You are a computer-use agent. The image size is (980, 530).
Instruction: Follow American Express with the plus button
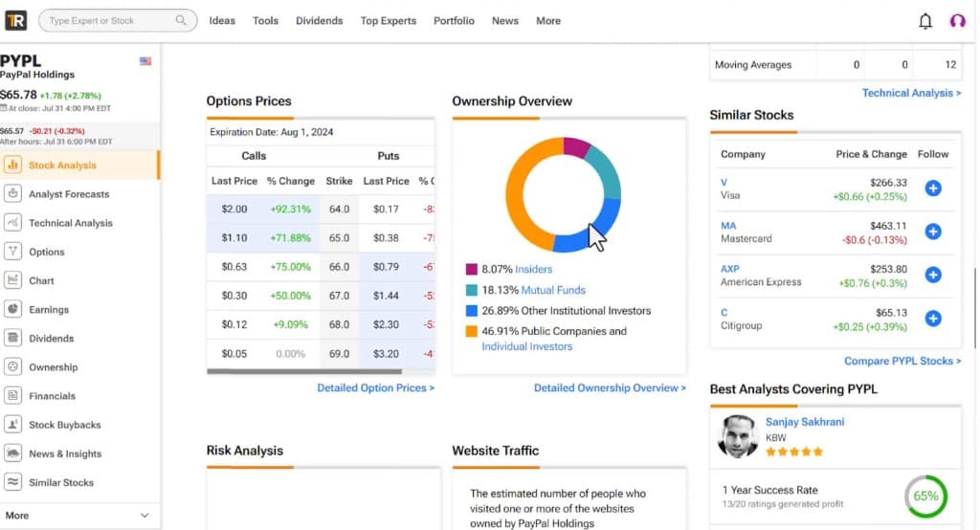[x=933, y=275]
